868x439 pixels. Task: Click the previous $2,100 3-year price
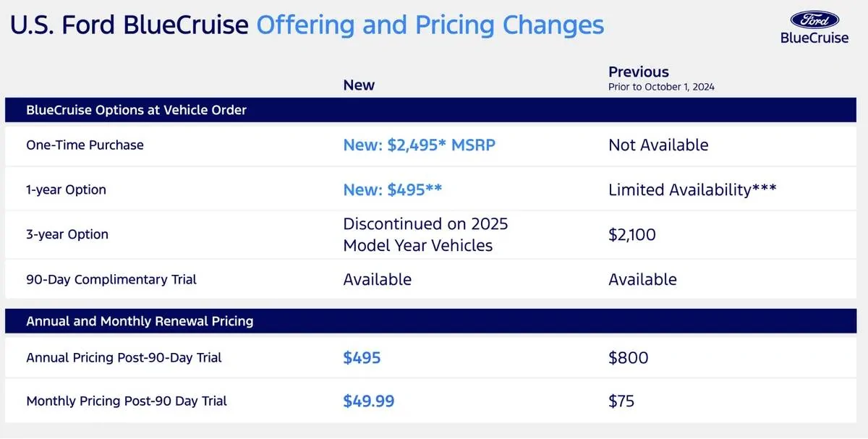coord(632,234)
